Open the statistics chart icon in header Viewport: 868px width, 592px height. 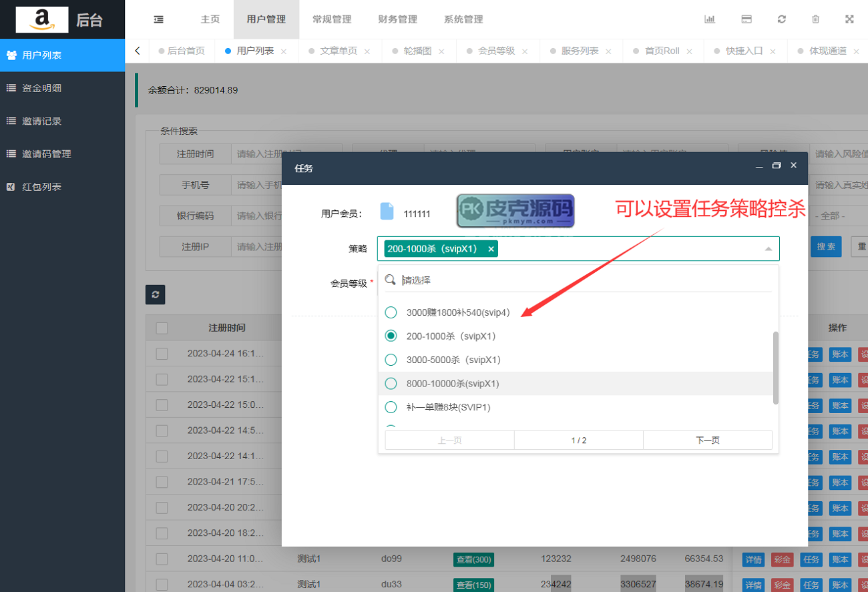coord(710,19)
